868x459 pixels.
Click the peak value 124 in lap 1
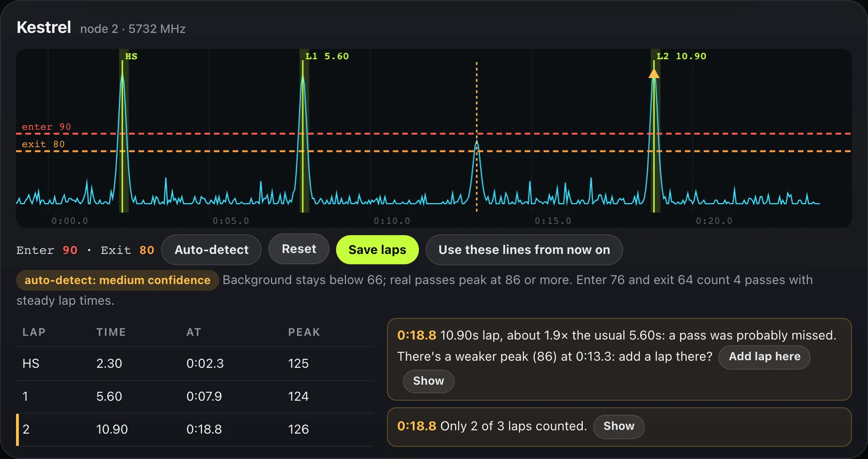(298, 396)
